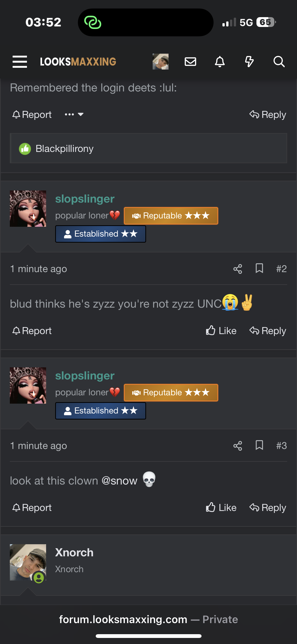Open slopslinger profile from post #2
This screenshot has height=644, width=297.
click(x=85, y=199)
